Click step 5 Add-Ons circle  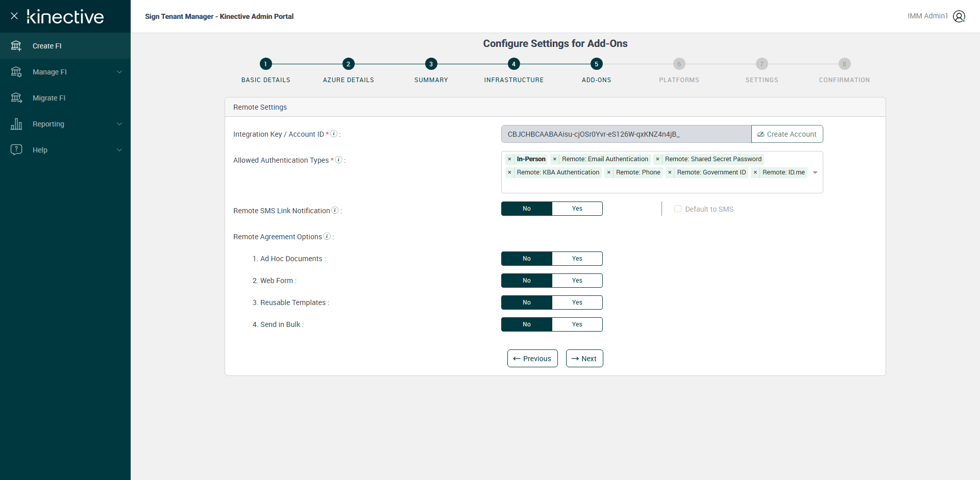pyautogui.click(x=596, y=64)
